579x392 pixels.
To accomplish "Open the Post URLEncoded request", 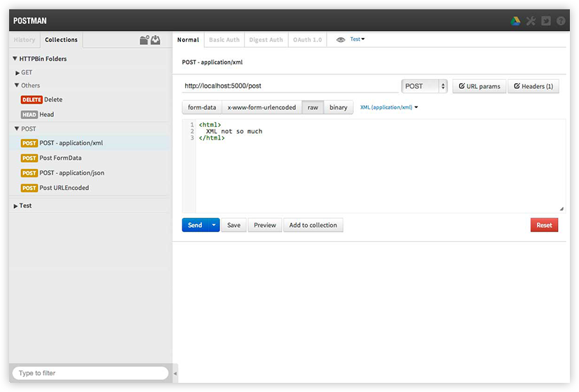I will (64, 188).
